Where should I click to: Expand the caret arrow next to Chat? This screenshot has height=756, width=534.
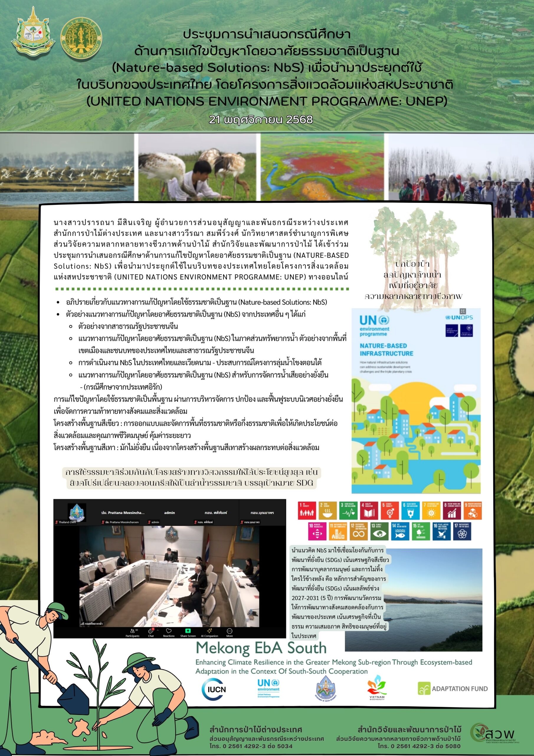coord(158,630)
